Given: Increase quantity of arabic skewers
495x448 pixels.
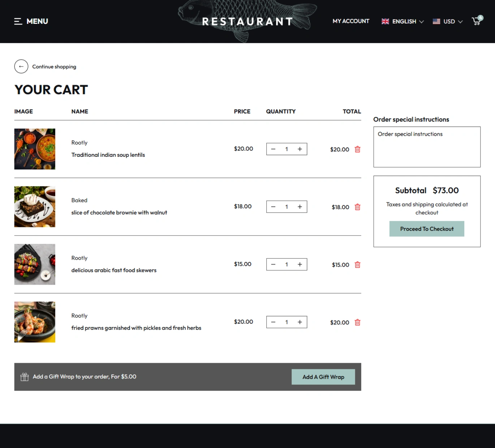Looking at the screenshot, I should pos(300,264).
